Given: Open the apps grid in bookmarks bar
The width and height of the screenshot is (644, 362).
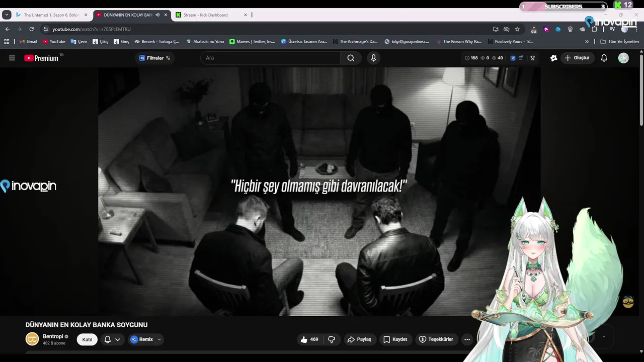Looking at the screenshot, I should (7, 42).
